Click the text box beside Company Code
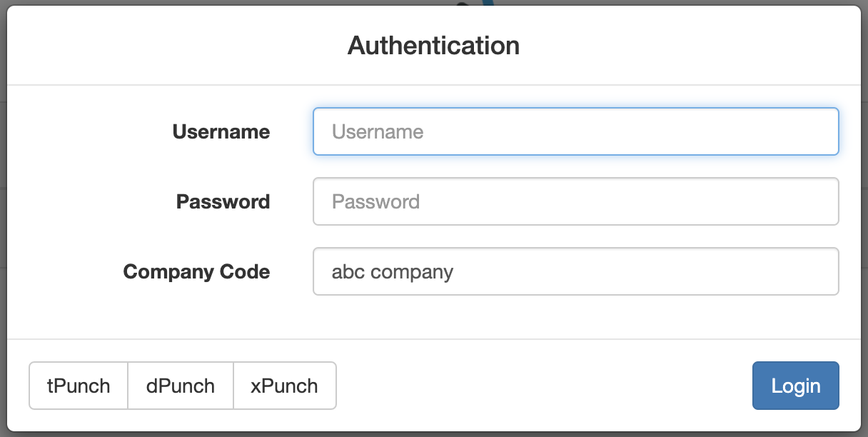This screenshot has width=868, height=437. coord(575,271)
